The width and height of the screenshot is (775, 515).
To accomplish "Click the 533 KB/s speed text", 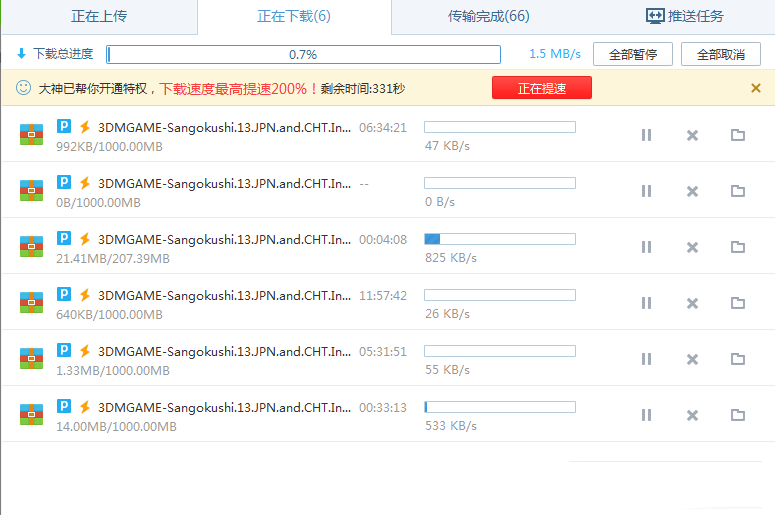I will point(451,426).
